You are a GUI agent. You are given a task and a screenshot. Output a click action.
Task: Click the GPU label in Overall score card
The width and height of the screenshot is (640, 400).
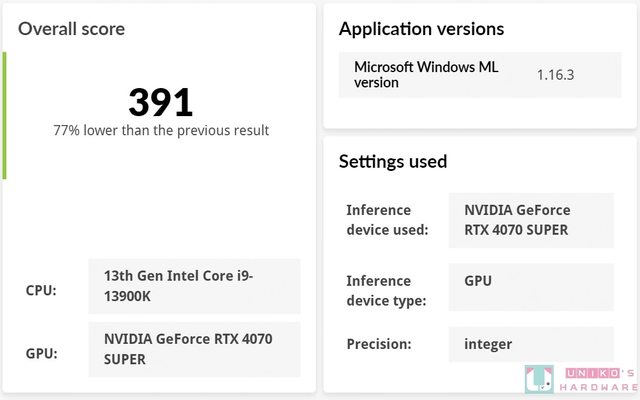(41, 354)
